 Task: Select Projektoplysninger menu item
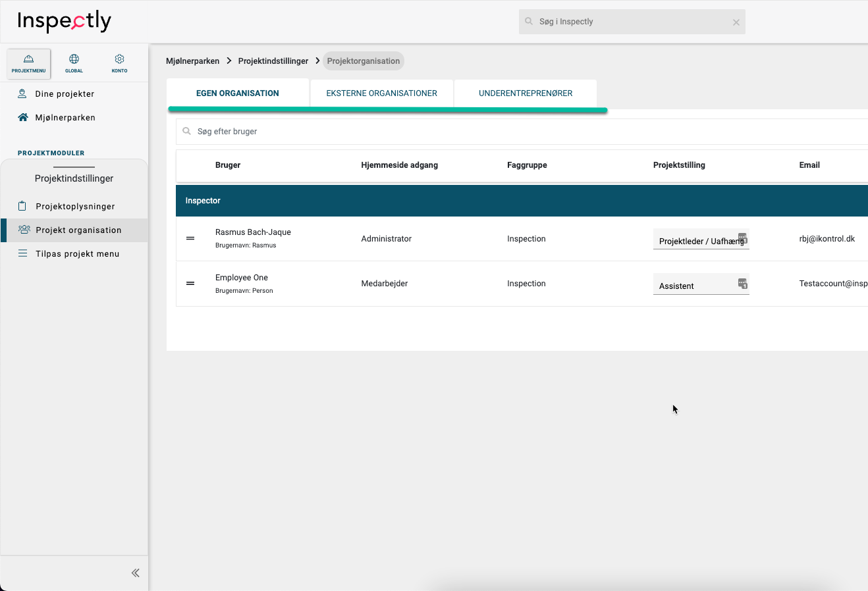click(74, 207)
